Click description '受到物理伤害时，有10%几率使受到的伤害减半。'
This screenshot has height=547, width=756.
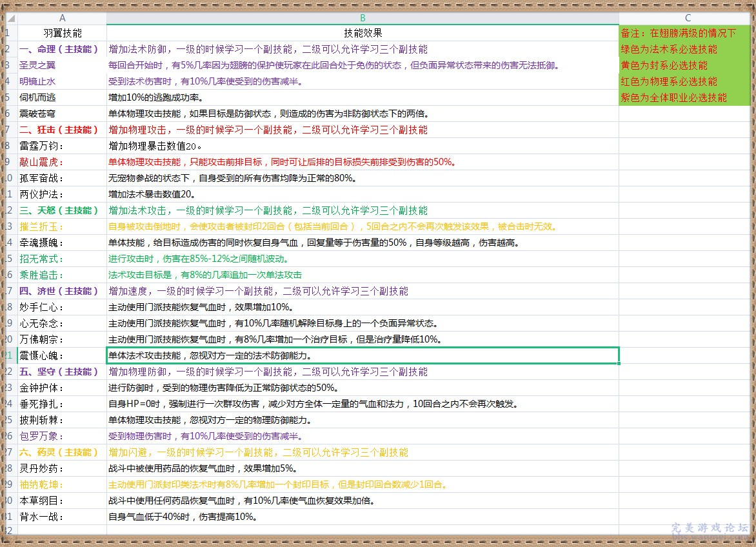(x=363, y=437)
